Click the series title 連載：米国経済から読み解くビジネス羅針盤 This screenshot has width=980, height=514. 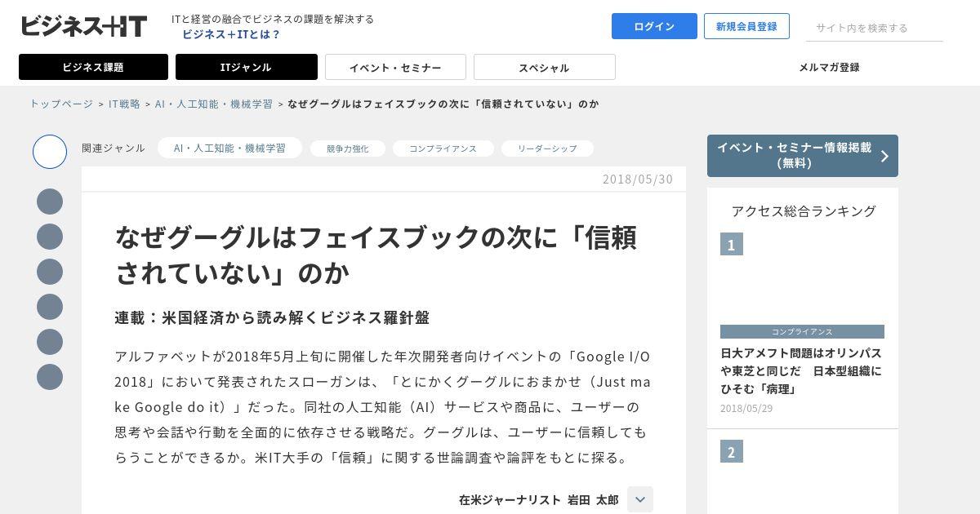click(272, 317)
